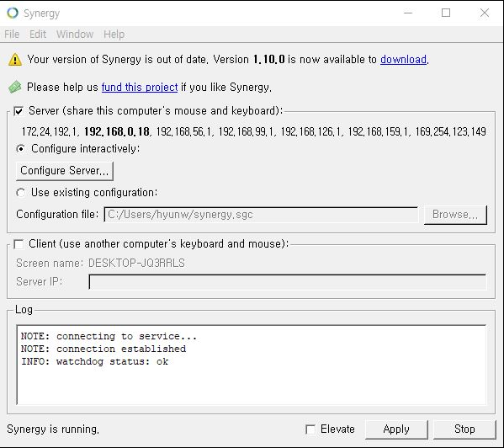This screenshot has width=504, height=448.
Task: Click the log line 'connecting to service...'
Action: tap(126, 336)
